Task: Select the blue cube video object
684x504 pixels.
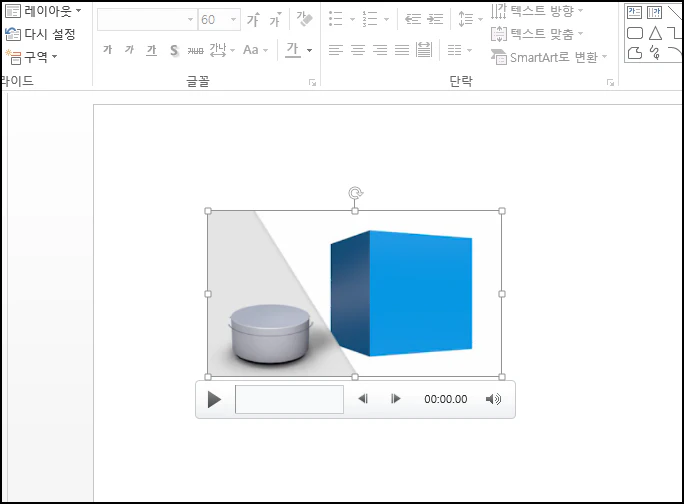Action: (x=401, y=293)
